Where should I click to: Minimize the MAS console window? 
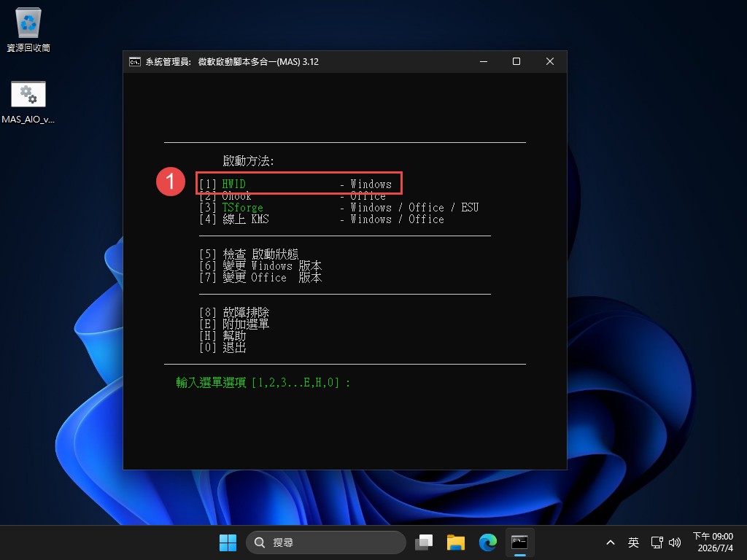click(x=484, y=61)
